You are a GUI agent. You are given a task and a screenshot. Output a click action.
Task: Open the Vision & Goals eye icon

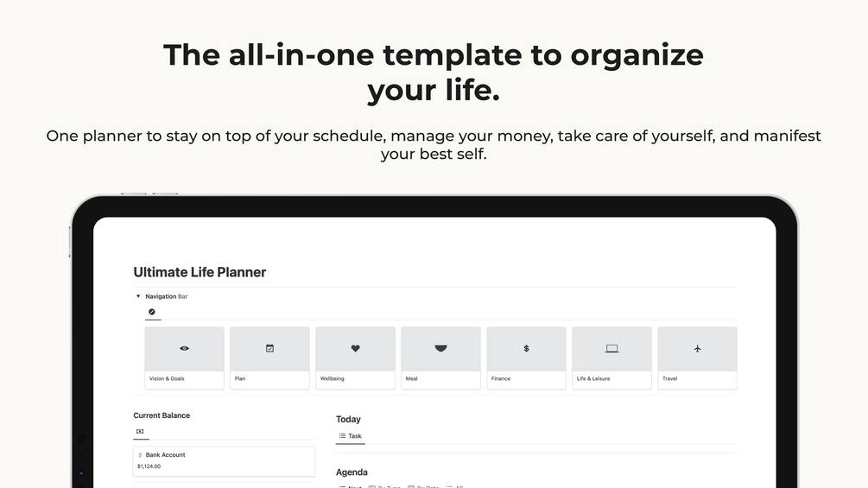[184, 349]
